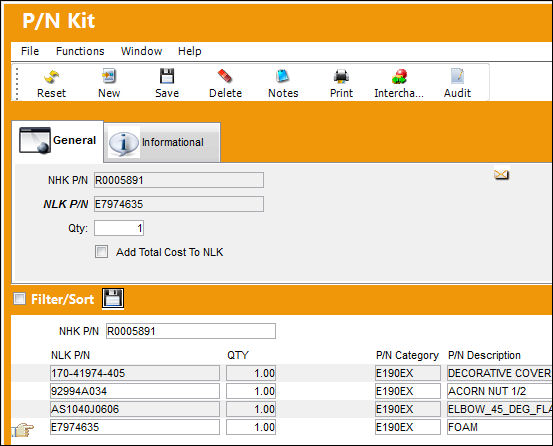
Task: Select NLK P/N row AS1040J0606
Action: [135, 409]
